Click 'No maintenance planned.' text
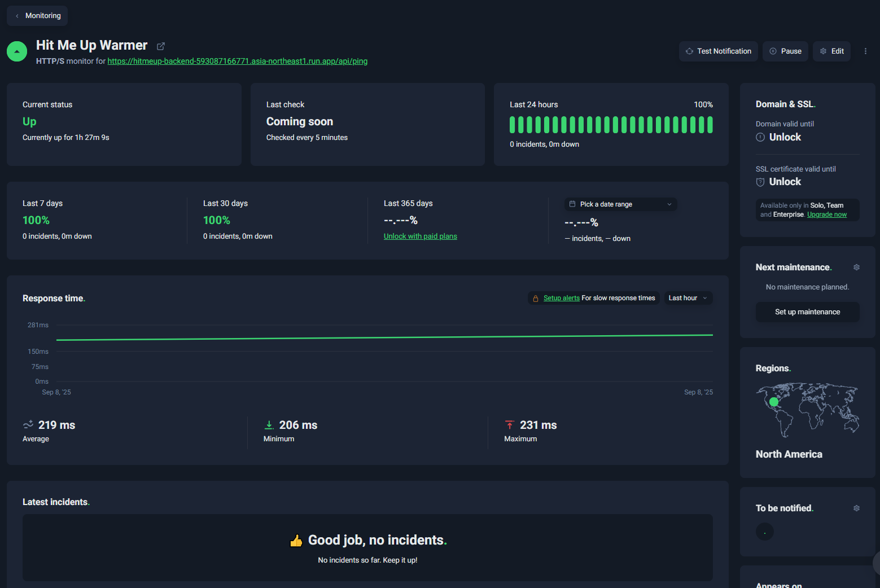This screenshot has height=588, width=880. 807,287
